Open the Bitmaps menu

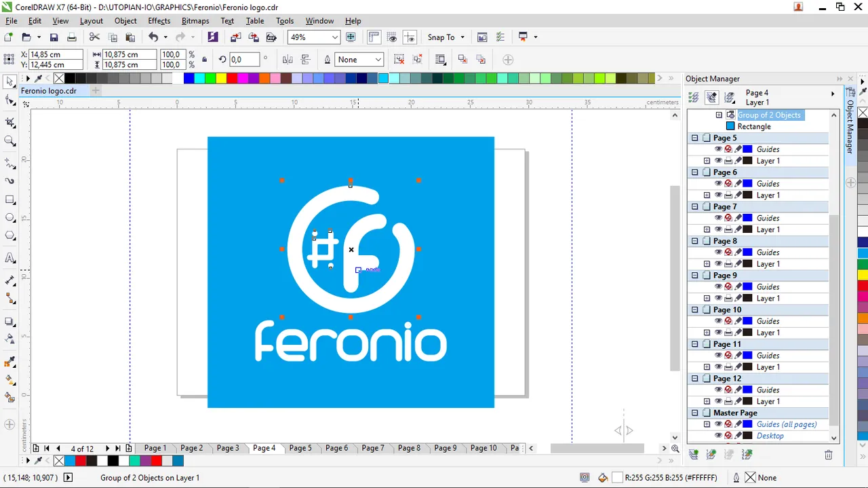(195, 21)
